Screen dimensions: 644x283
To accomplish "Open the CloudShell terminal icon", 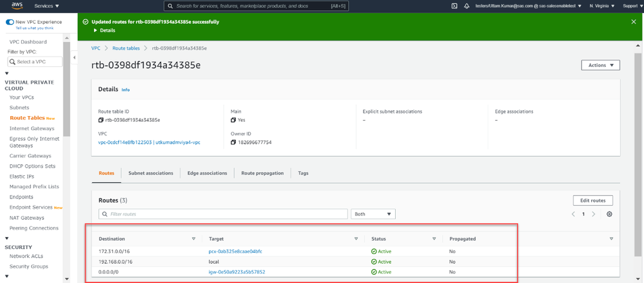I will [454, 6].
